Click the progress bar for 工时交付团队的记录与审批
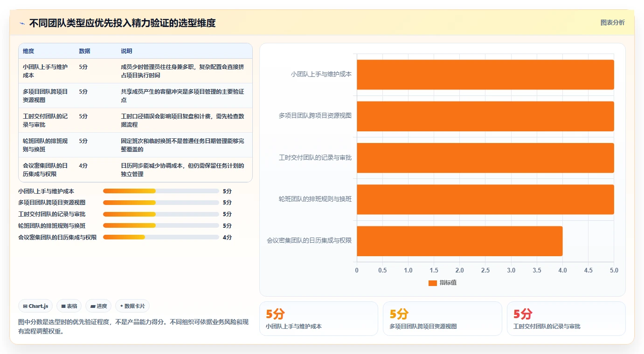The width and height of the screenshot is (644, 354). click(161, 214)
